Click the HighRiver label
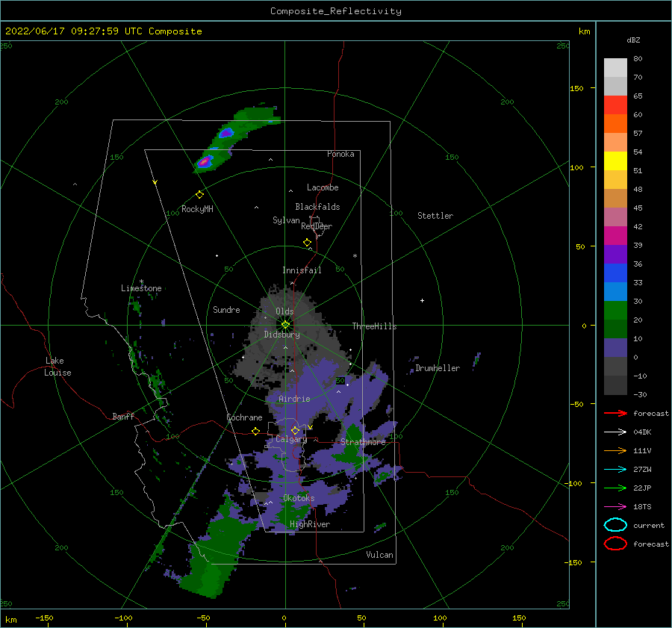The width and height of the screenshot is (672, 628). click(x=310, y=524)
